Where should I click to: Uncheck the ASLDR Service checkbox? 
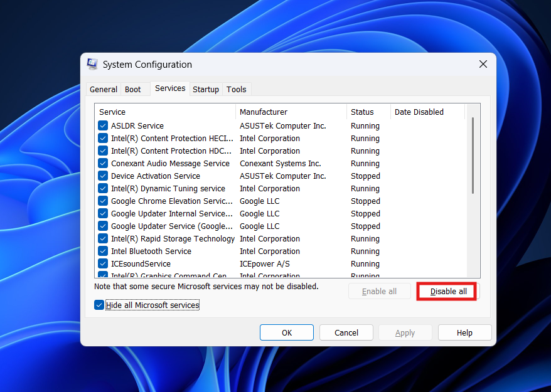click(x=102, y=125)
